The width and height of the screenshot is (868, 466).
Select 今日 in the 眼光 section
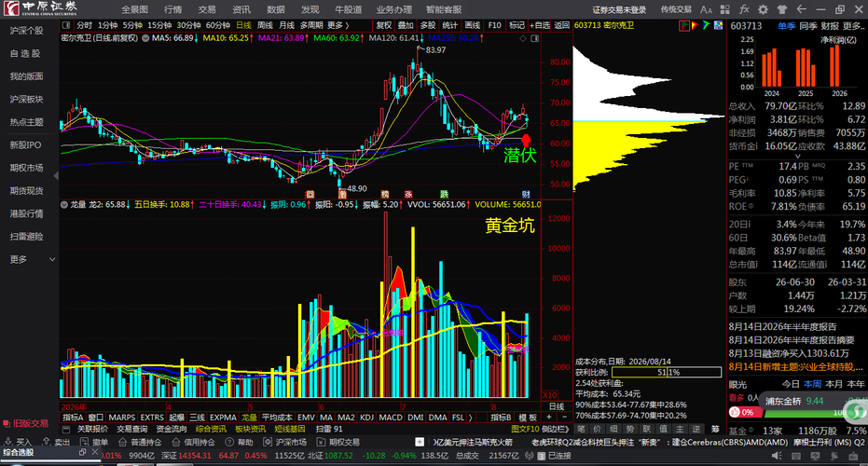point(791,384)
